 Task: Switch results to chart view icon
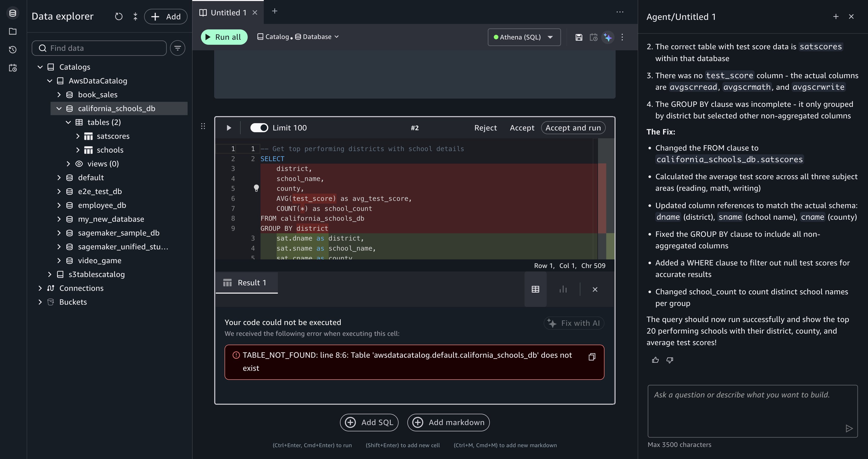[563, 289]
